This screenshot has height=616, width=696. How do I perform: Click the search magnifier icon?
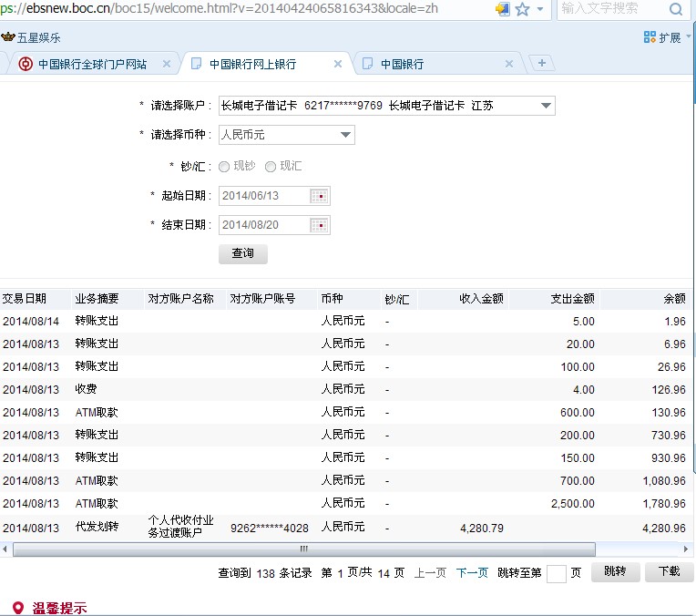[x=676, y=9]
